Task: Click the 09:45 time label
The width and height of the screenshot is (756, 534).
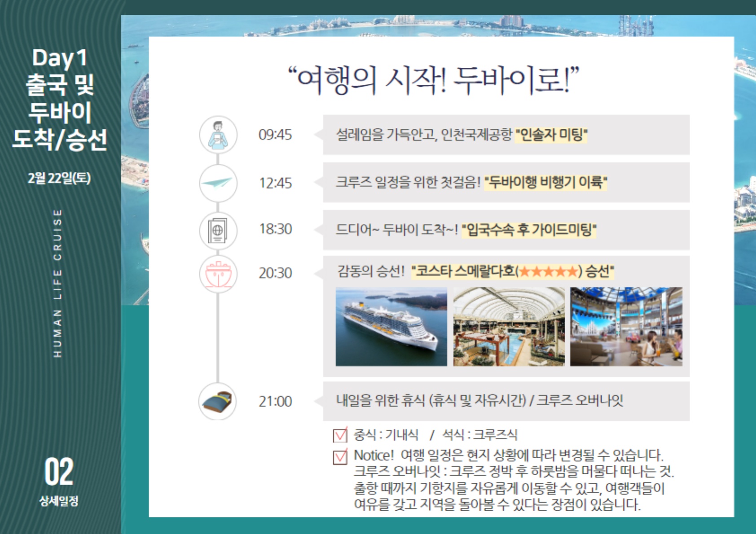Action: click(x=275, y=135)
